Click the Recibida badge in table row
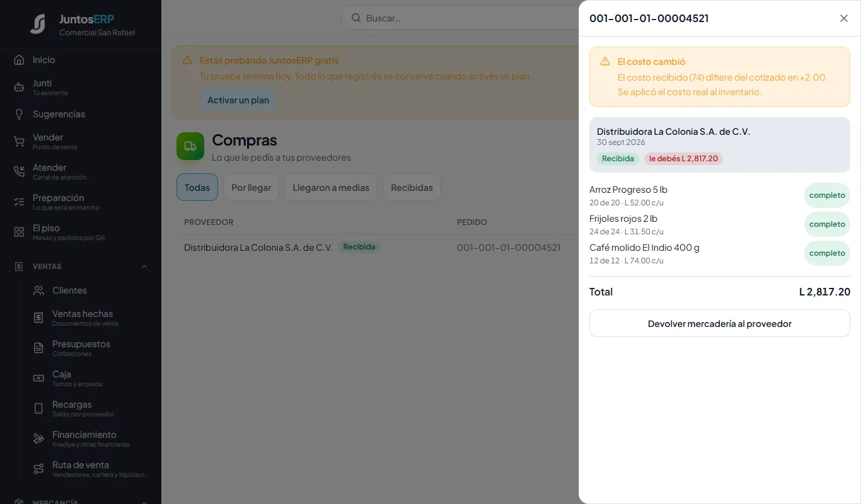Image resolution: width=861 pixels, height=504 pixels. [x=359, y=247]
